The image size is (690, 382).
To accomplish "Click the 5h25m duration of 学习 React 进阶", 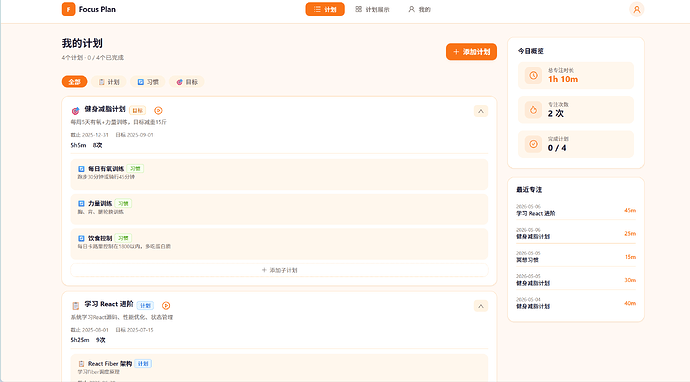I will [x=80, y=340].
